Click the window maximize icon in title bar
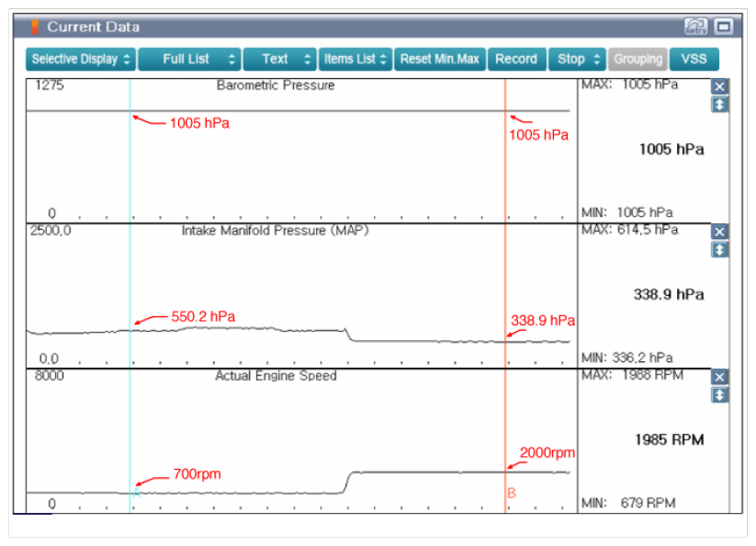 click(723, 27)
